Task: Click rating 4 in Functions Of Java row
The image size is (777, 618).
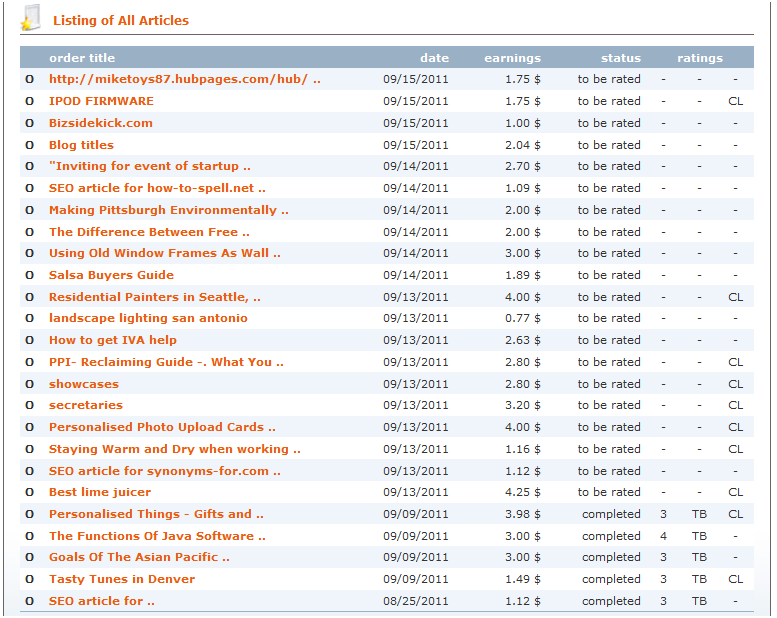Action: coord(663,536)
